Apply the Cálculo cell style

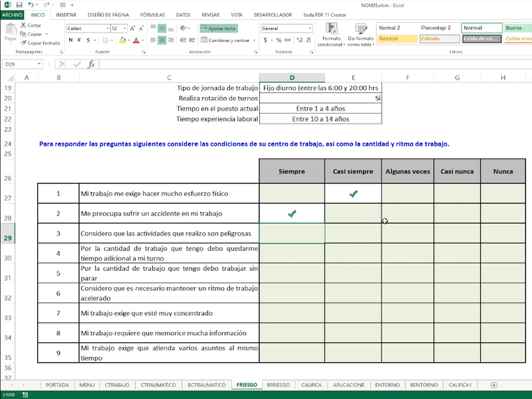coord(440,39)
